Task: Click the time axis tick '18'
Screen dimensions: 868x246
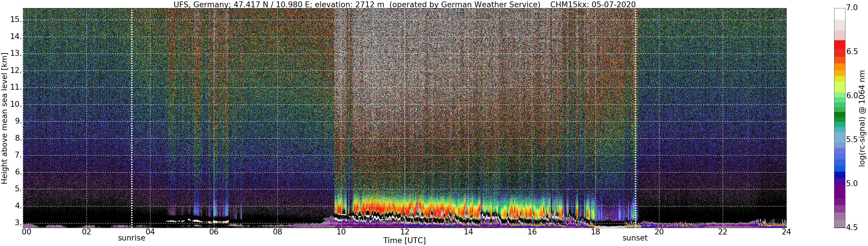Action: (595, 232)
